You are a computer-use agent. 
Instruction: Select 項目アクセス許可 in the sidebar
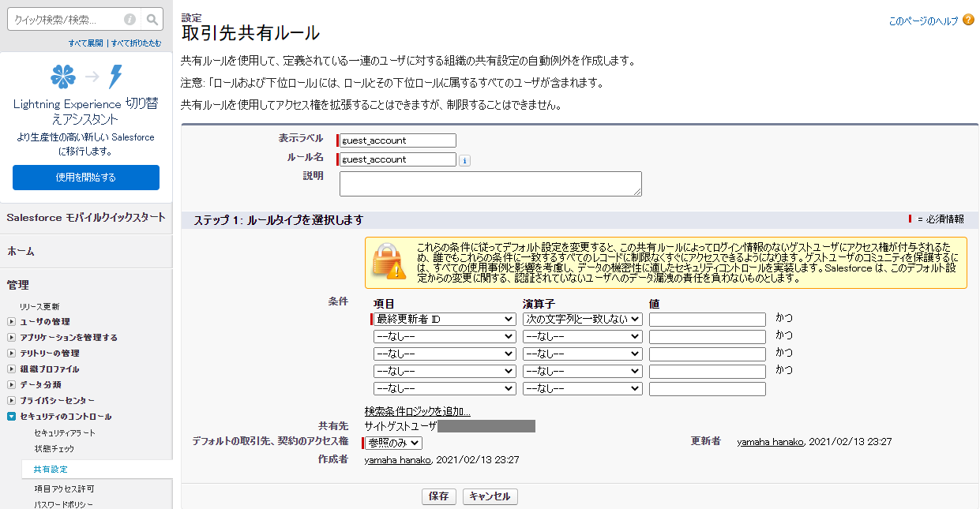[65, 489]
